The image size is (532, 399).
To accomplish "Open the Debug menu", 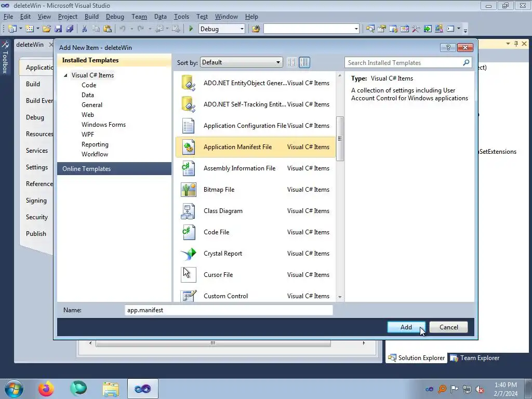I will [115, 17].
